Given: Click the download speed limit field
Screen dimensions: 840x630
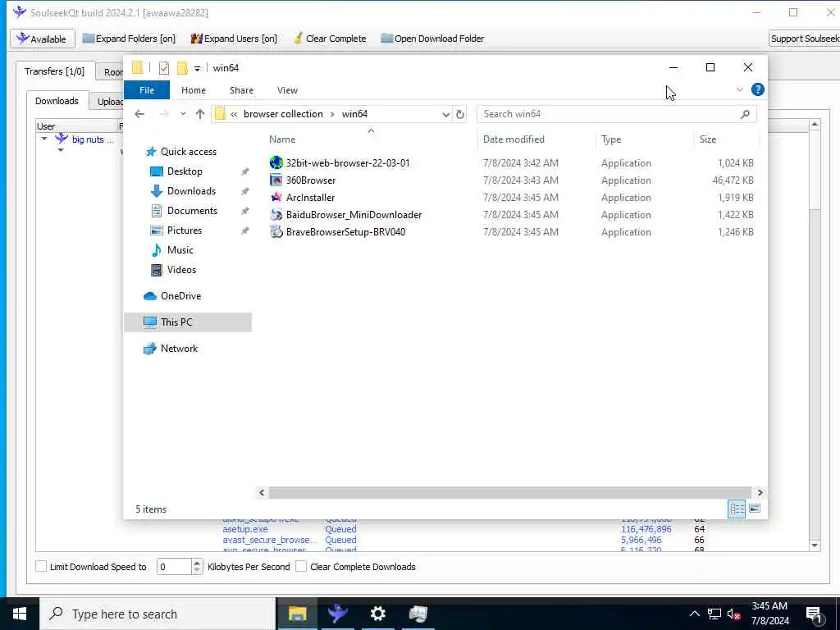Looking at the screenshot, I should point(174,566).
